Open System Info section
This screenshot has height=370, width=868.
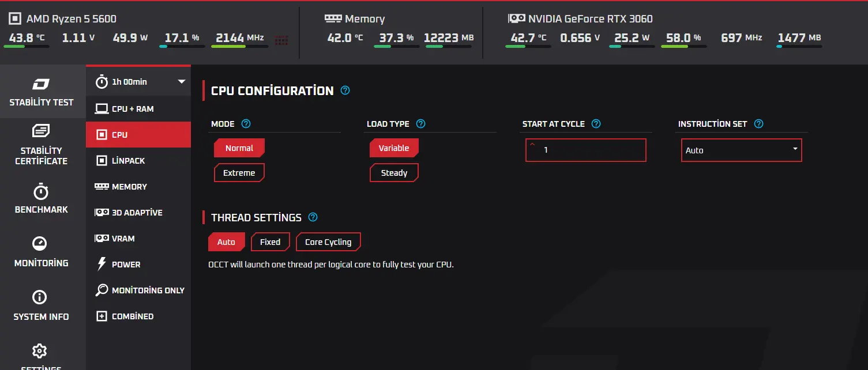(41, 305)
